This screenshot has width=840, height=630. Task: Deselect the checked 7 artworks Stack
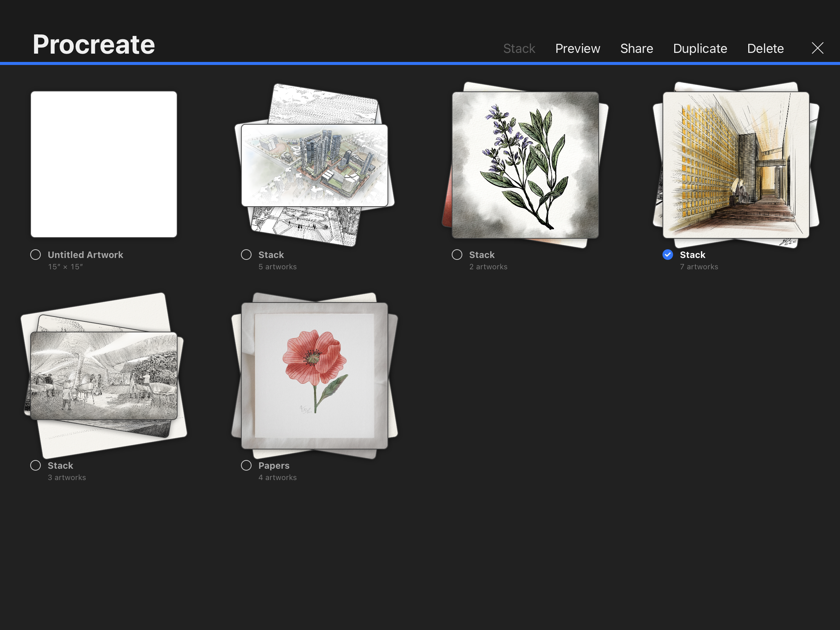[668, 255]
